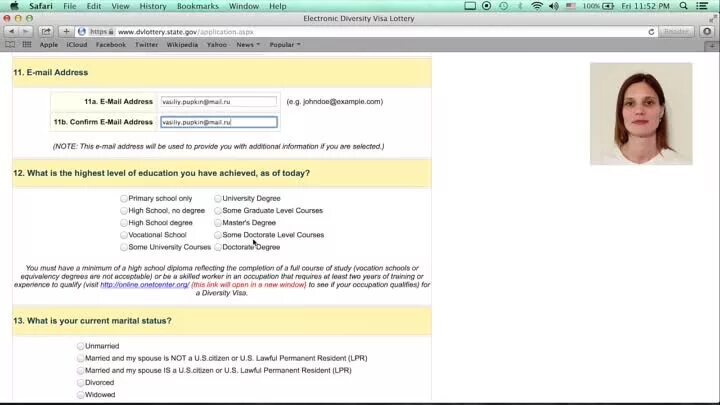Select Some Doctorate Level Courses option

click(x=218, y=235)
